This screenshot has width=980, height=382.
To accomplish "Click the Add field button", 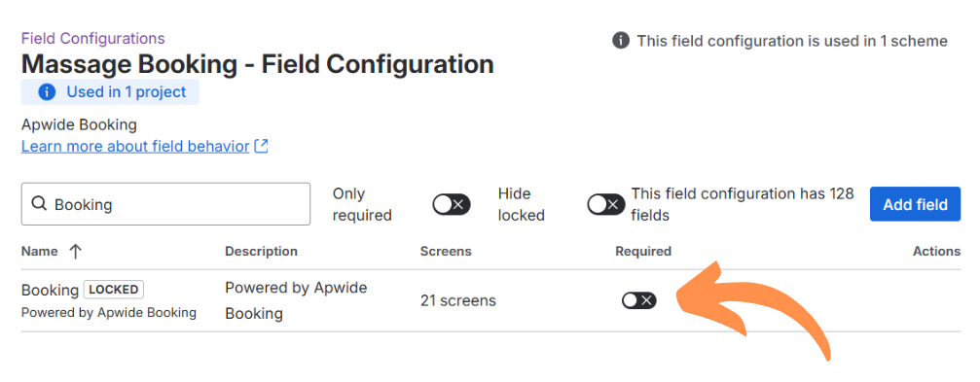I will tap(915, 204).
